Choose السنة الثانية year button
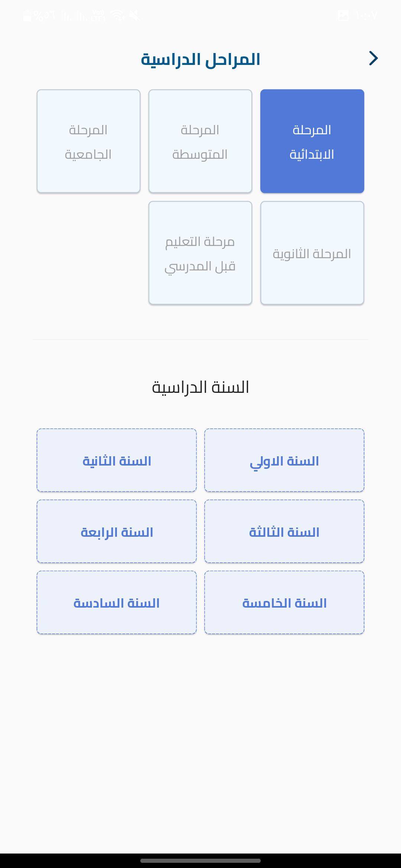This screenshot has width=401, height=868. coord(117,460)
